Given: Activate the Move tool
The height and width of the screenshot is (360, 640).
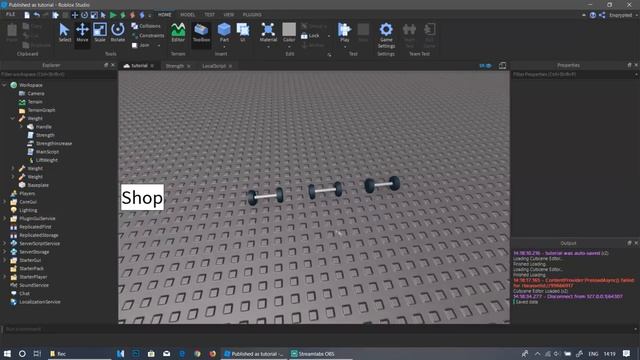Looking at the screenshot, I should [82, 32].
